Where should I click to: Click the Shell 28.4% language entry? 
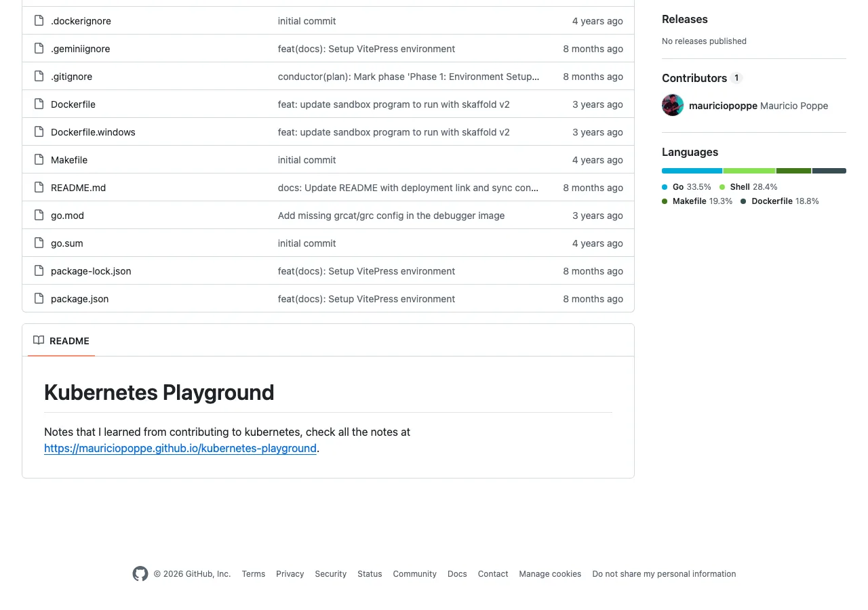(x=748, y=186)
